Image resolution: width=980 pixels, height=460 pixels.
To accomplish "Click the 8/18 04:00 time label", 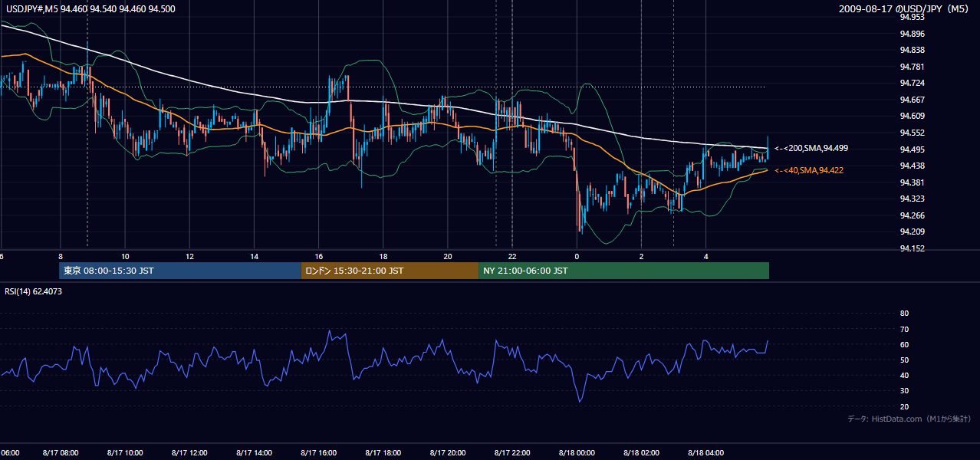I will [x=706, y=453].
